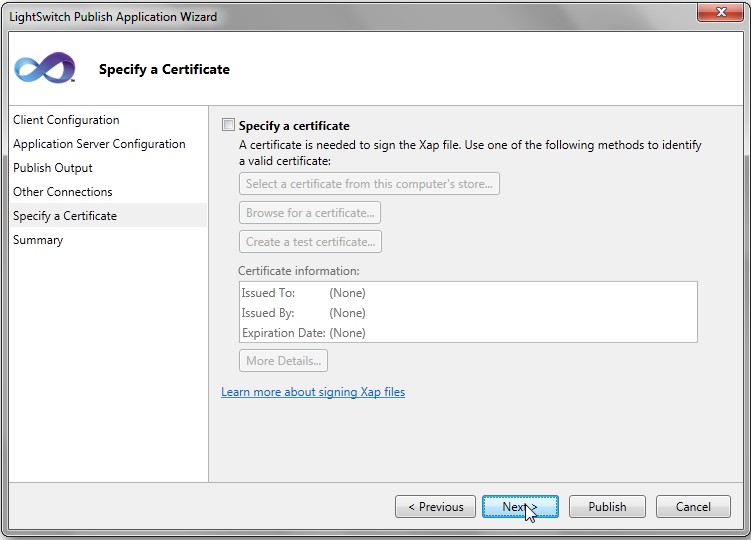Switch to Publish Output step
Screen dimensions: 751x540
pyautogui.click(x=53, y=168)
